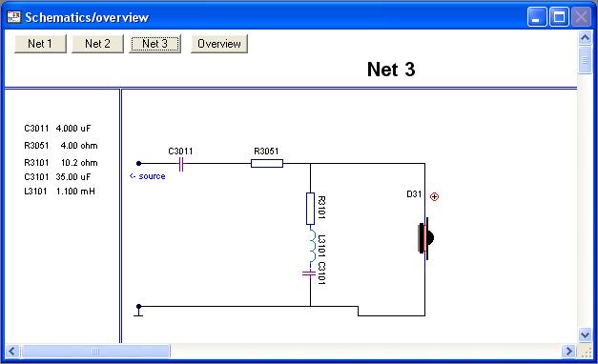Click the resize grip at window corner

587,353
